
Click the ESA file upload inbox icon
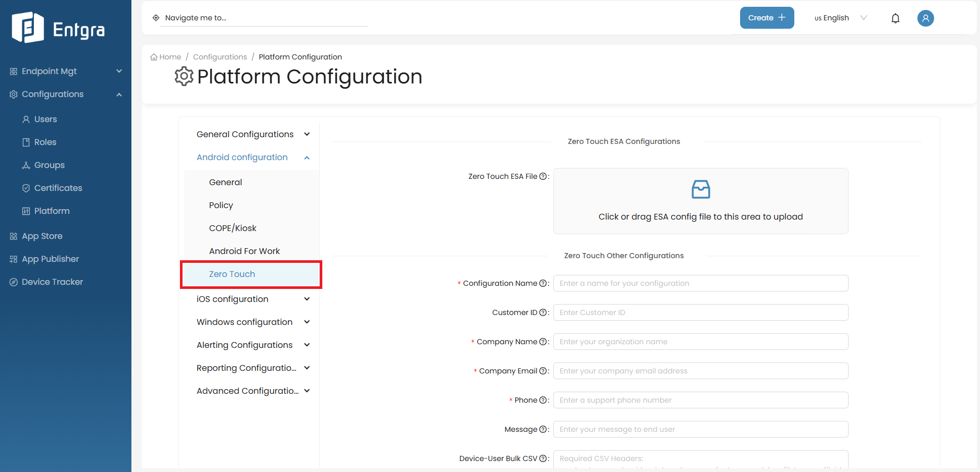pos(701,189)
